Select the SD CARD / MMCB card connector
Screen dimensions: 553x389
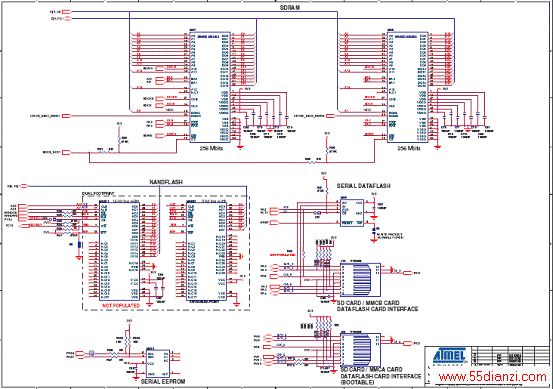point(360,280)
